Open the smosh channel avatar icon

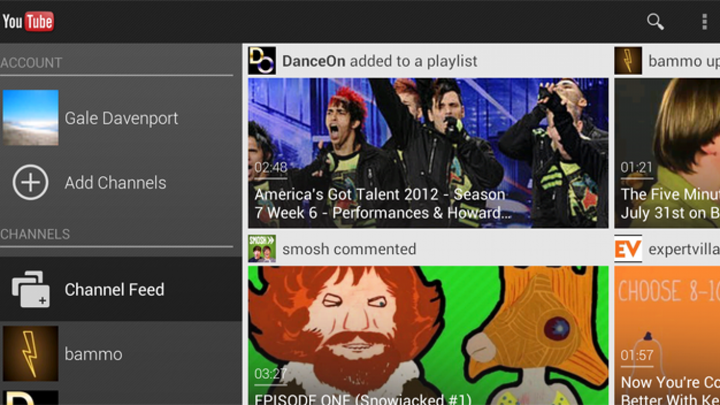pyautogui.click(x=262, y=248)
